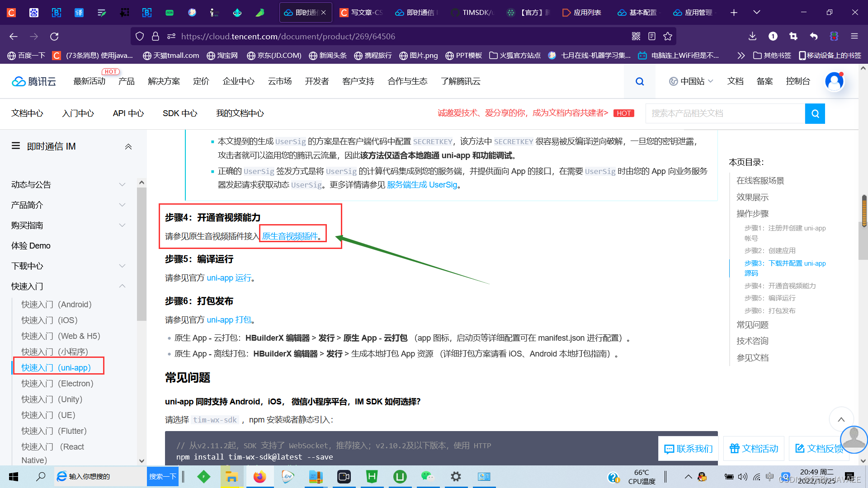868x488 pixels.
Task: Open 入门中心 tab
Action: tap(78, 113)
